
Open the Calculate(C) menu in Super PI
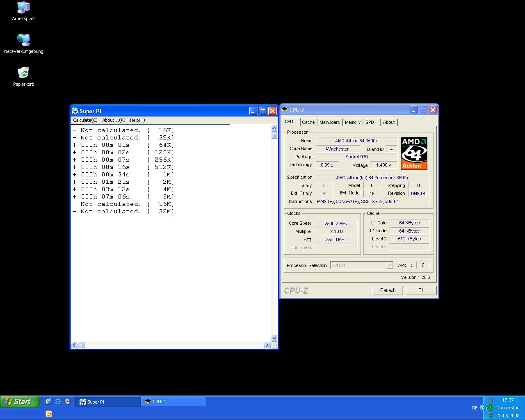coord(85,120)
